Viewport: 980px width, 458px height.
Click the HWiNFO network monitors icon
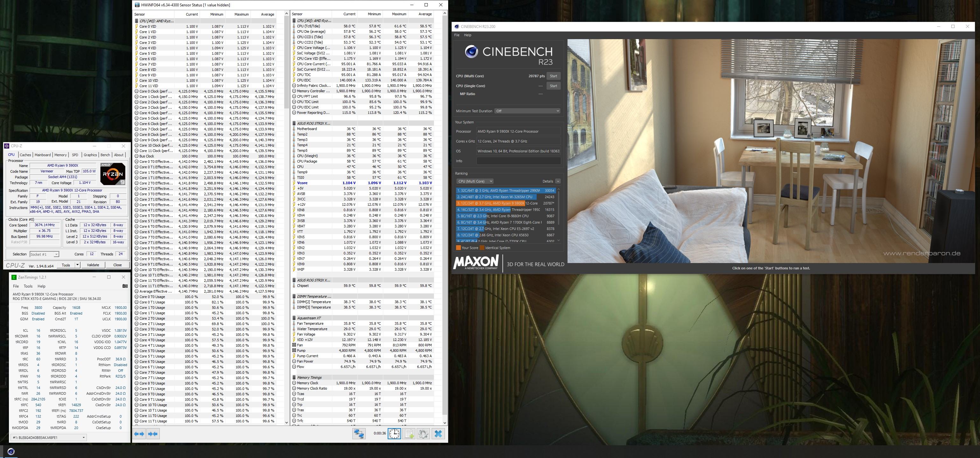point(358,434)
